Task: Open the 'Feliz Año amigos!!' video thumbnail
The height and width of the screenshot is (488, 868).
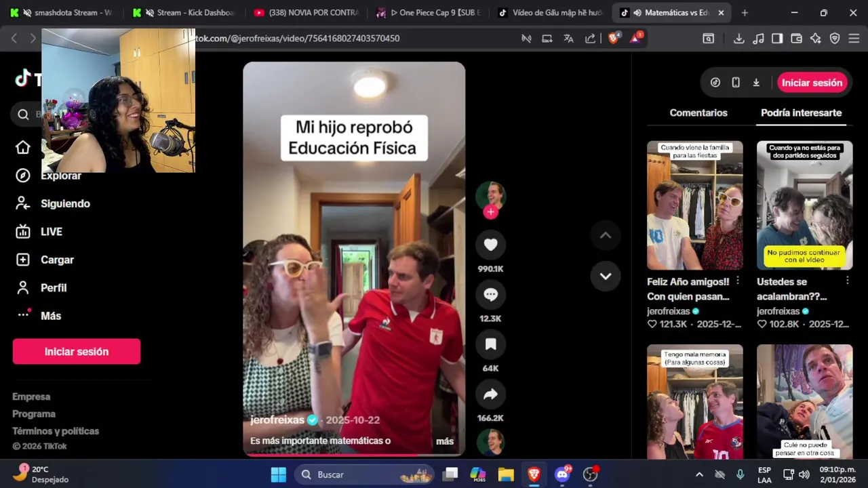Action: pos(694,205)
